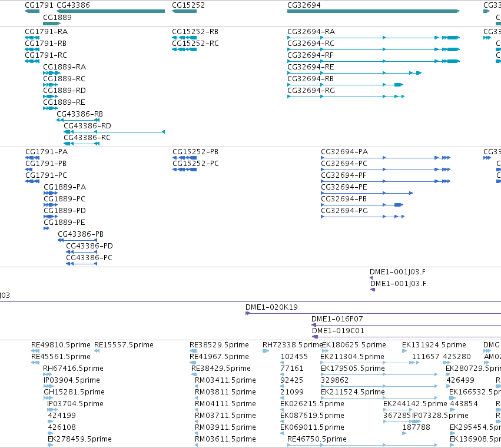The height and width of the screenshot is (448, 501).
Task: Click protein CG1889-PA label
Action: coord(65,187)
